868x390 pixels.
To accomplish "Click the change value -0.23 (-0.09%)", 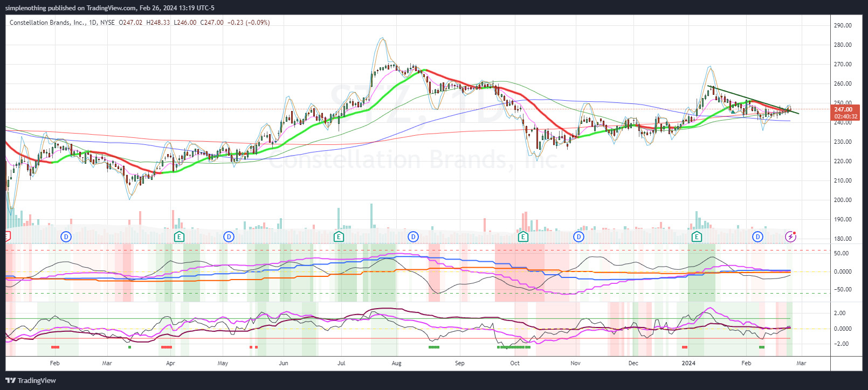I will click(249, 23).
